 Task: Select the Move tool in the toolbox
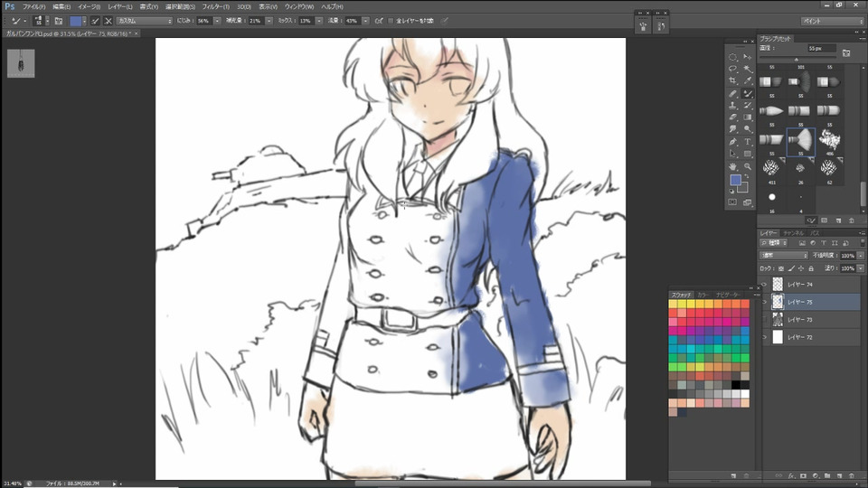click(748, 57)
